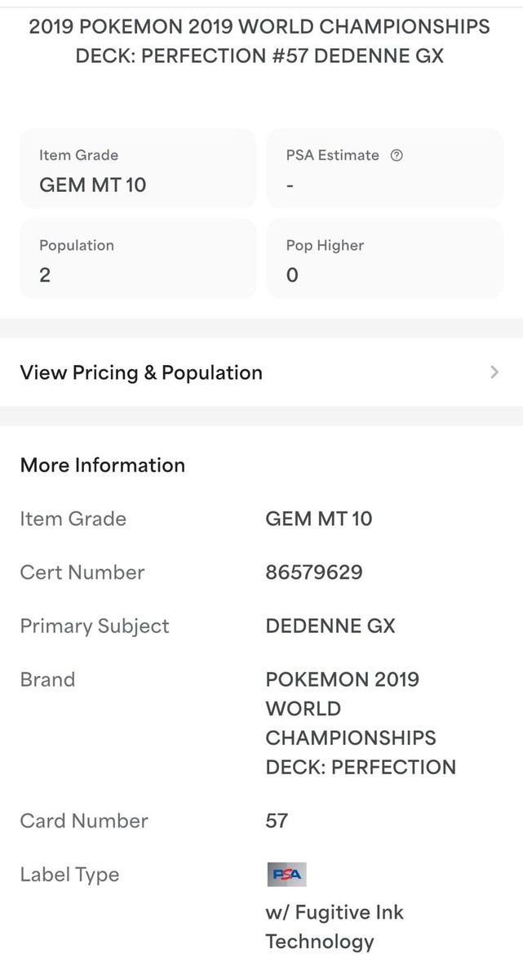Viewport: 523px width, 980px height.
Task: Click the More Information section heading
Action: 103,465
